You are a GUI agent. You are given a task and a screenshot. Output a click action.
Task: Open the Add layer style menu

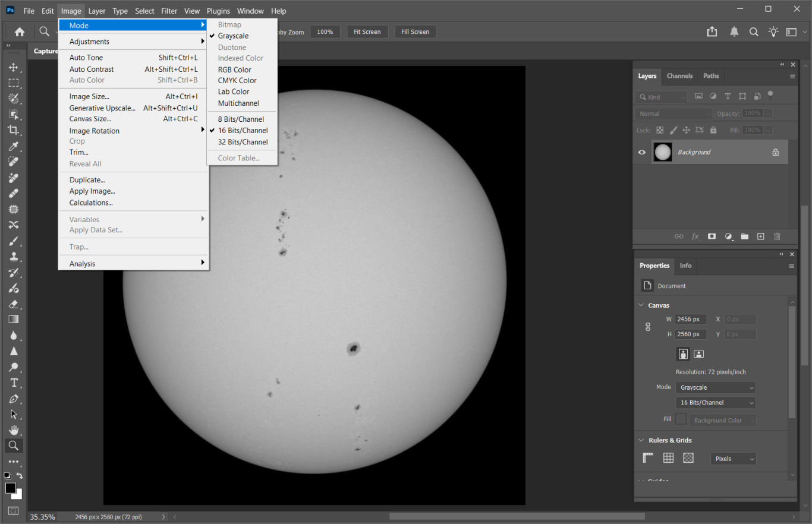coord(695,236)
